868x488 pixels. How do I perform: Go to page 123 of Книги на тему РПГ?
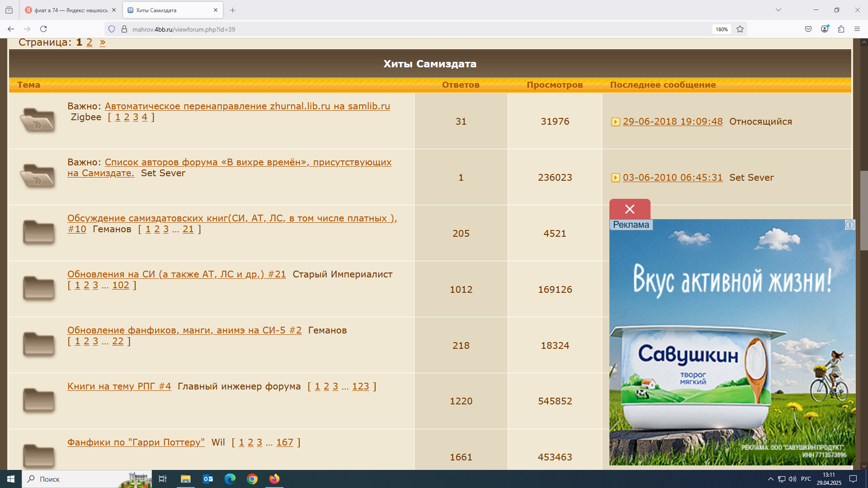coord(360,386)
